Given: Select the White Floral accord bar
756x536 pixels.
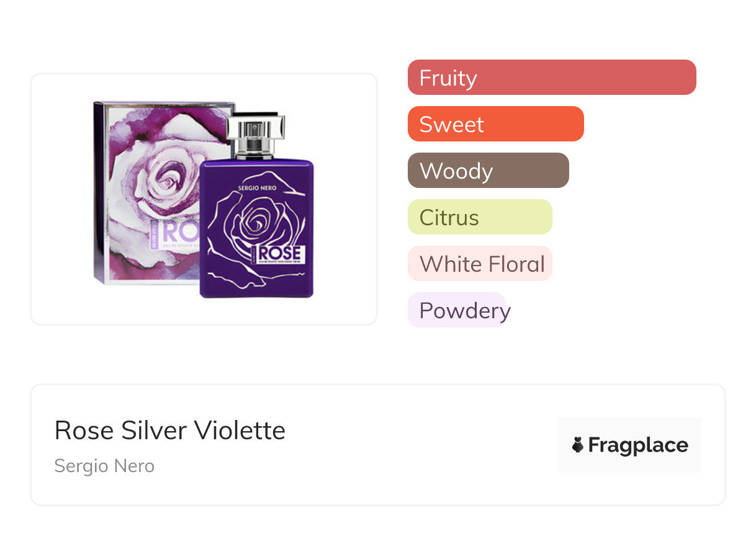Looking at the screenshot, I should tap(479, 264).
